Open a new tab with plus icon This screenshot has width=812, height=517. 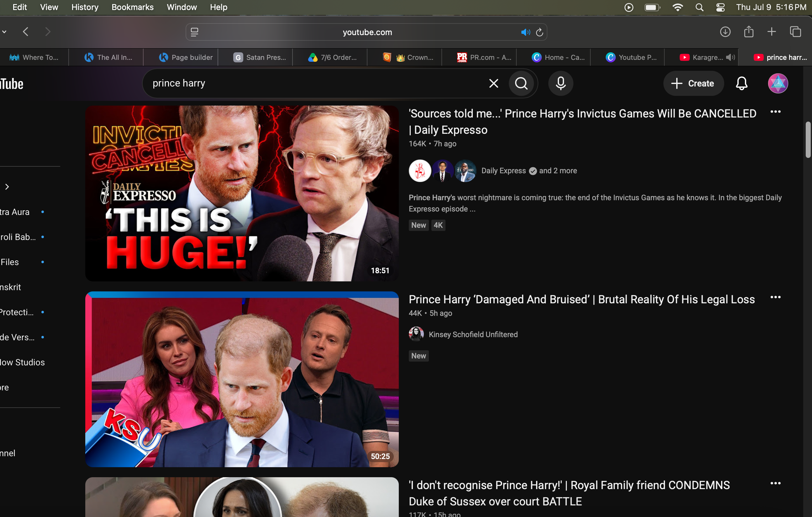pyautogui.click(x=772, y=32)
